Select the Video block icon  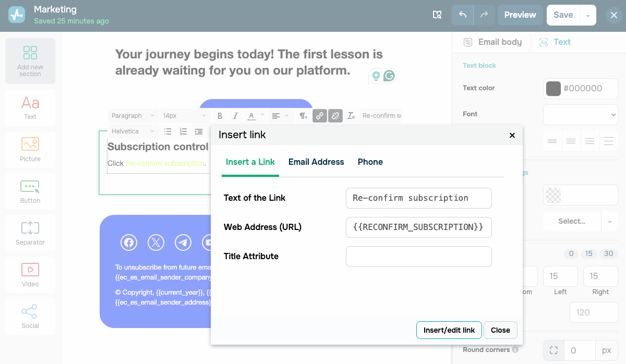[x=30, y=274]
